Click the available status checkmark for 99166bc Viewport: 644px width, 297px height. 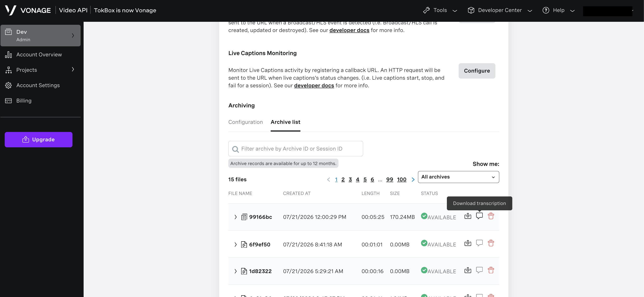424,216
